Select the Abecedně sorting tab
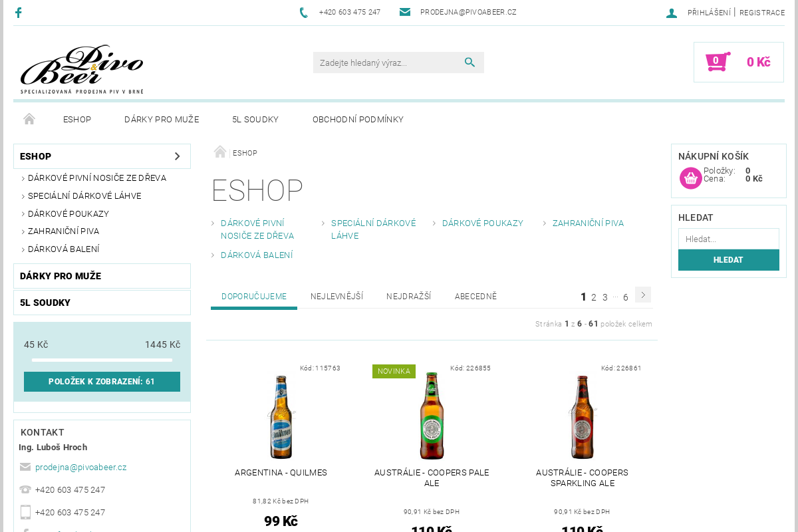Image resolution: width=798 pixels, height=532 pixels. click(x=475, y=297)
